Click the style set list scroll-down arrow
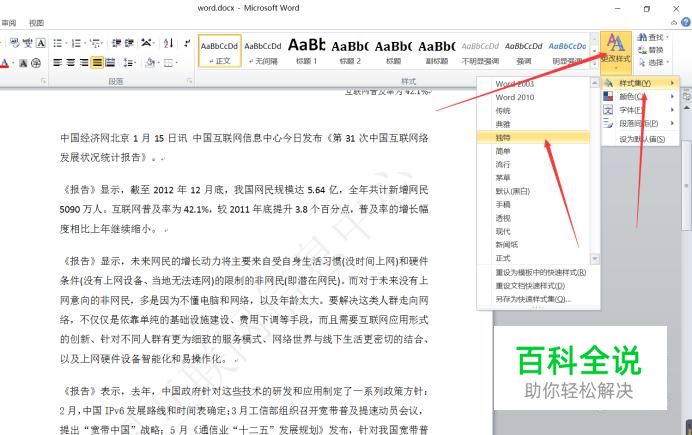The width and height of the screenshot is (692, 435). point(594,259)
